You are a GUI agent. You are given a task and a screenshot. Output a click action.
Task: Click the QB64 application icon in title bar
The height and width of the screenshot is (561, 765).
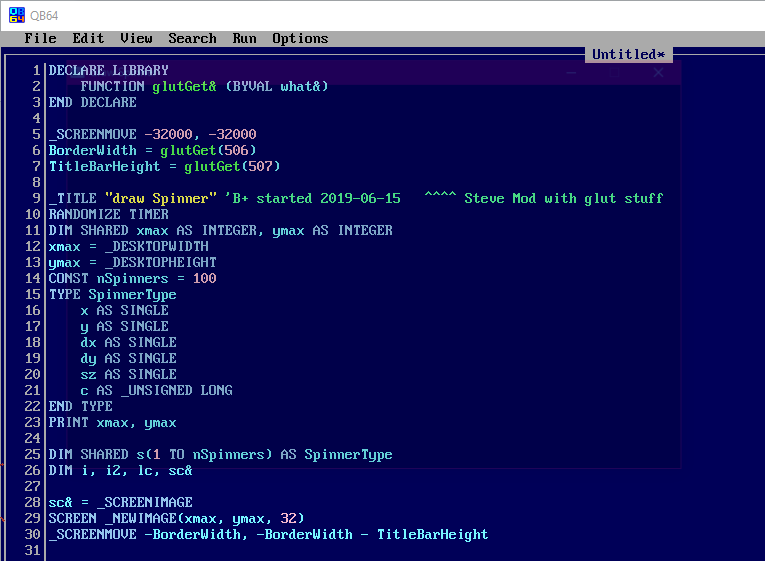coord(17,14)
